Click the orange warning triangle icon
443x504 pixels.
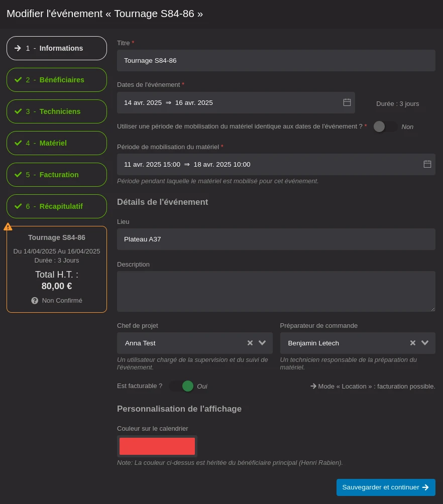tap(8, 227)
